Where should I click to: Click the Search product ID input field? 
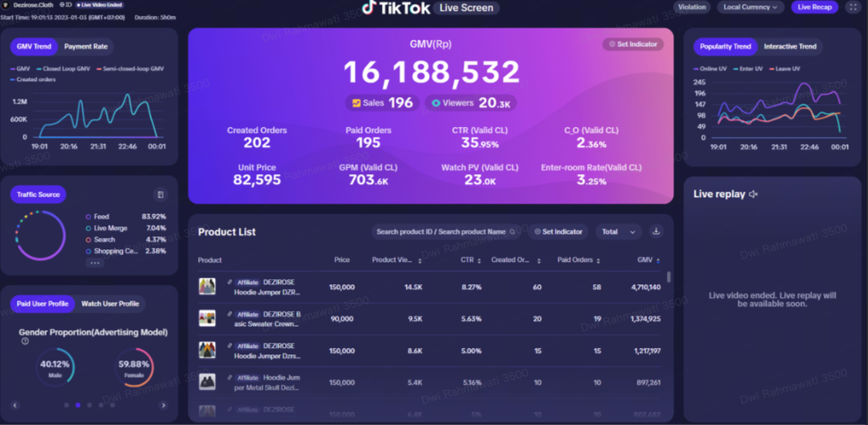(441, 232)
